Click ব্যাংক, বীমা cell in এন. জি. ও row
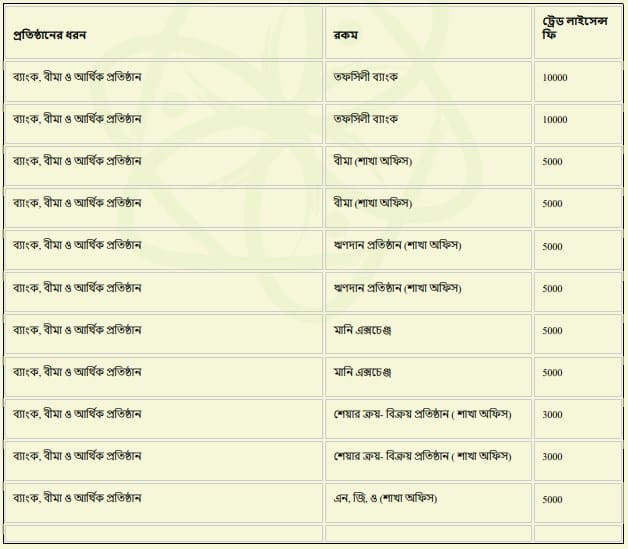Screen dimensions: 628x549 pyautogui.click(x=77, y=498)
